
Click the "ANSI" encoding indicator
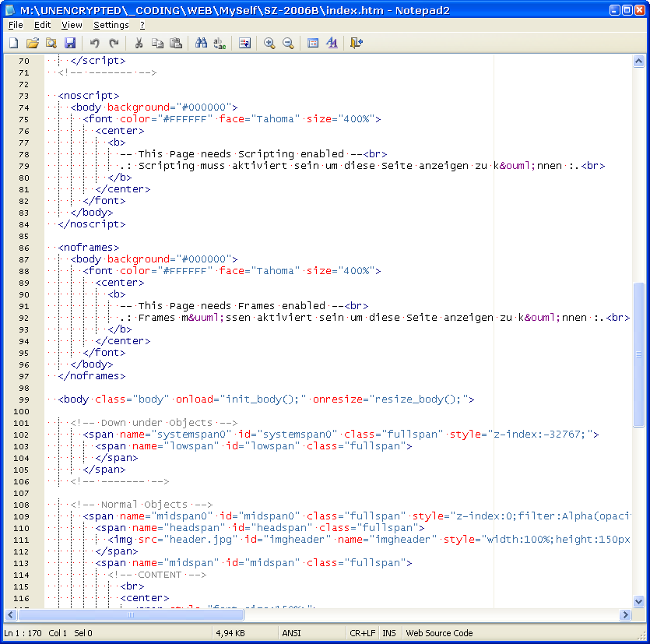click(291, 633)
